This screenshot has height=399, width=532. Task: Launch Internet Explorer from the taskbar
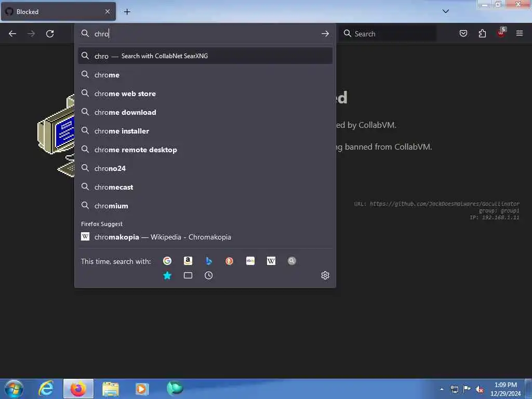[46, 389]
